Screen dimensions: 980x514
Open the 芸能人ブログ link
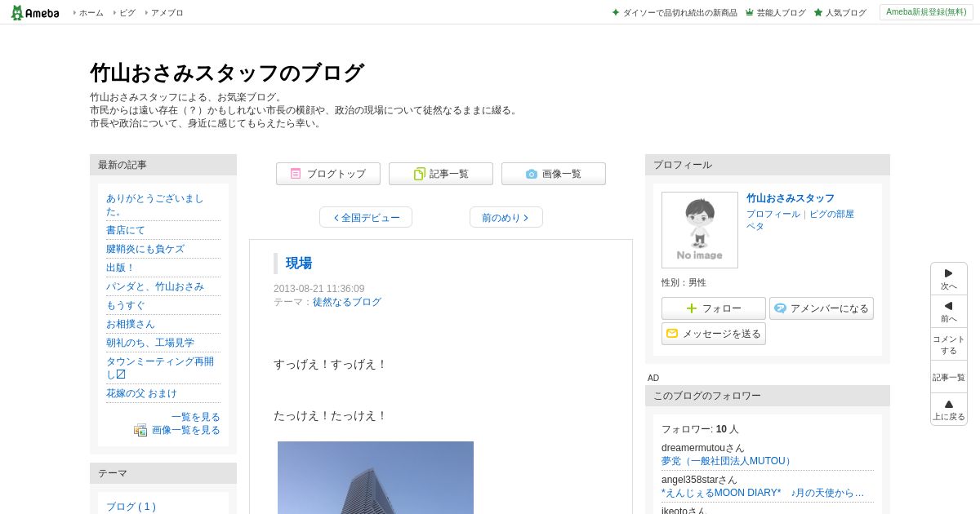pyautogui.click(x=781, y=13)
